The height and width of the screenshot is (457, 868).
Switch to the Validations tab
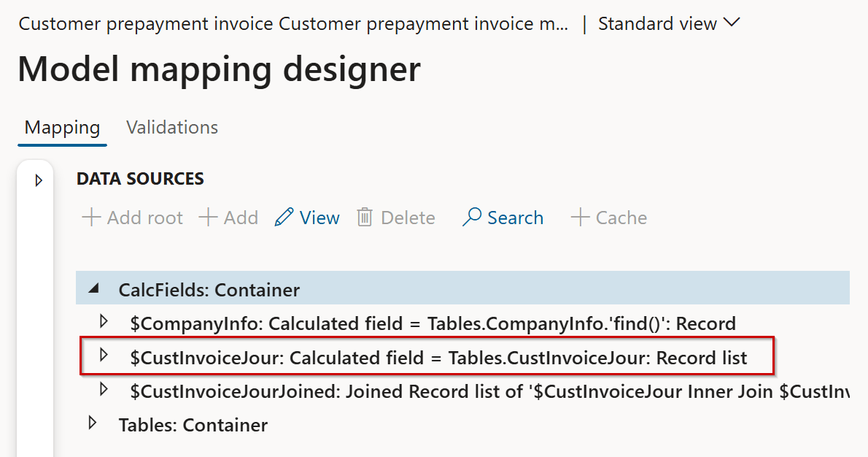172,128
